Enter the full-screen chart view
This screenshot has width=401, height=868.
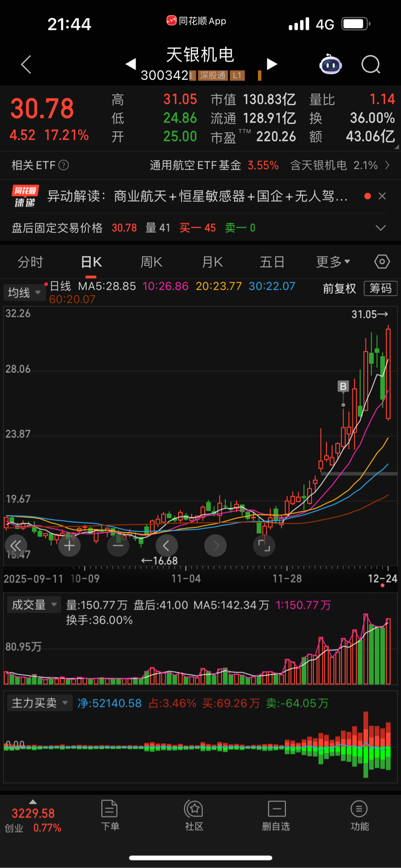click(x=264, y=546)
